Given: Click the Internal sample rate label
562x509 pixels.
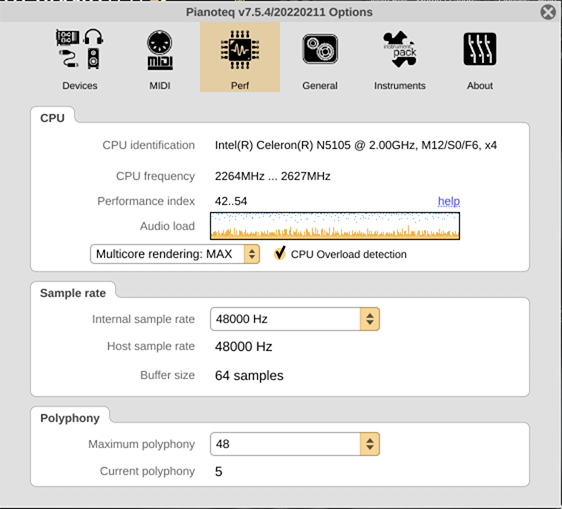Looking at the screenshot, I should pyautogui.click(x=143, y=319).
